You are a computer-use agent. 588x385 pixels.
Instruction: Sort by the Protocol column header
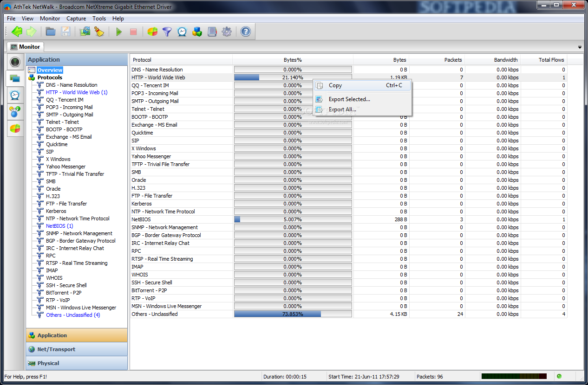point(181,60)
